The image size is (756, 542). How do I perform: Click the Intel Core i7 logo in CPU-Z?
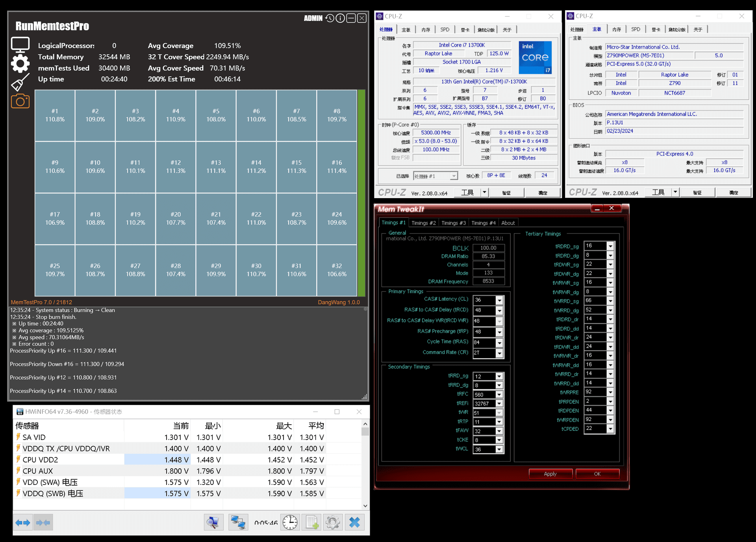tap(535, 58)
